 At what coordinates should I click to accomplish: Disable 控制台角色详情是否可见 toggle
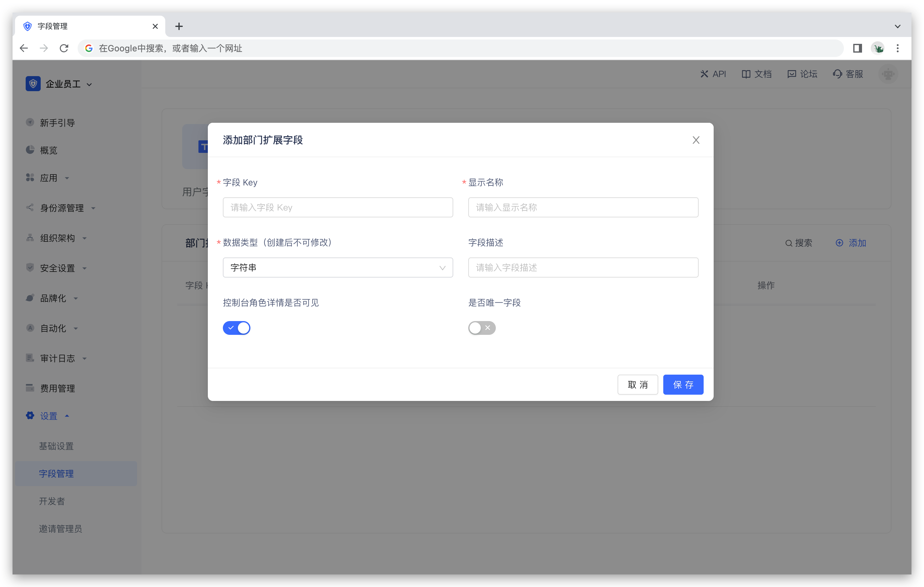click(x=236, y=328)
